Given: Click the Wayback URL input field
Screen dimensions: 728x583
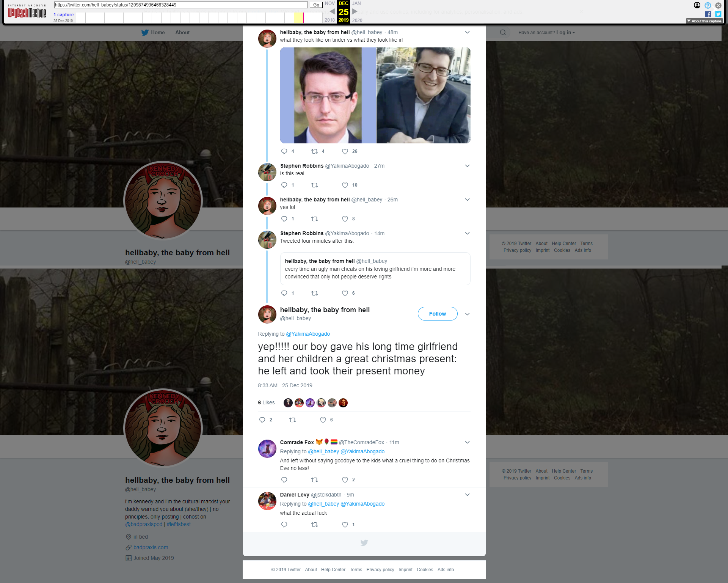Looking at the screenshot, I should point(181,5).
